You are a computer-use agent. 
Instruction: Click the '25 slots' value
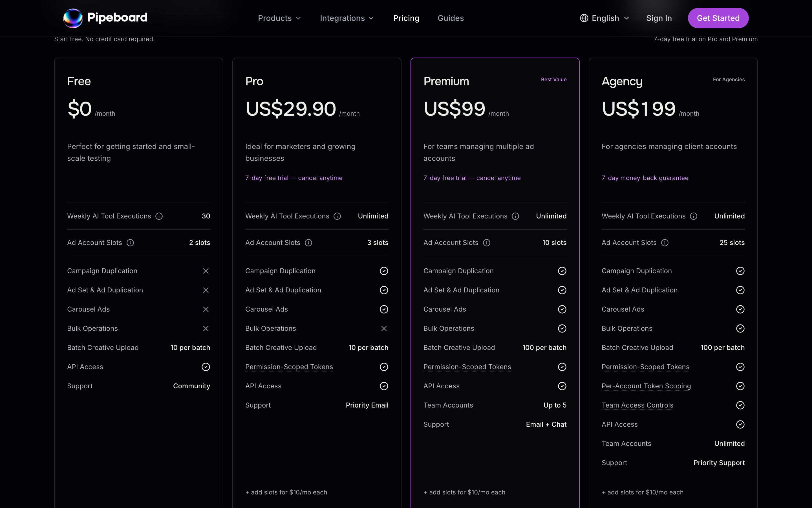(732, 243)
